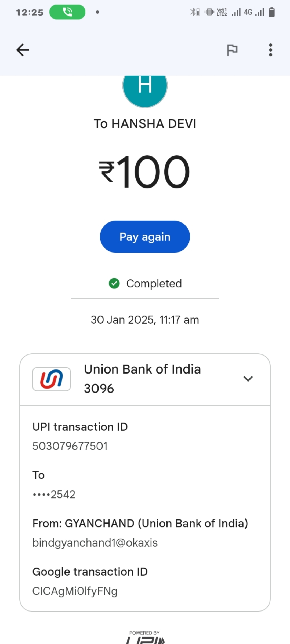Tap the Union Bank of India logo
The height and width of the screenshot is (644, 290).
(x=52, y=379)
